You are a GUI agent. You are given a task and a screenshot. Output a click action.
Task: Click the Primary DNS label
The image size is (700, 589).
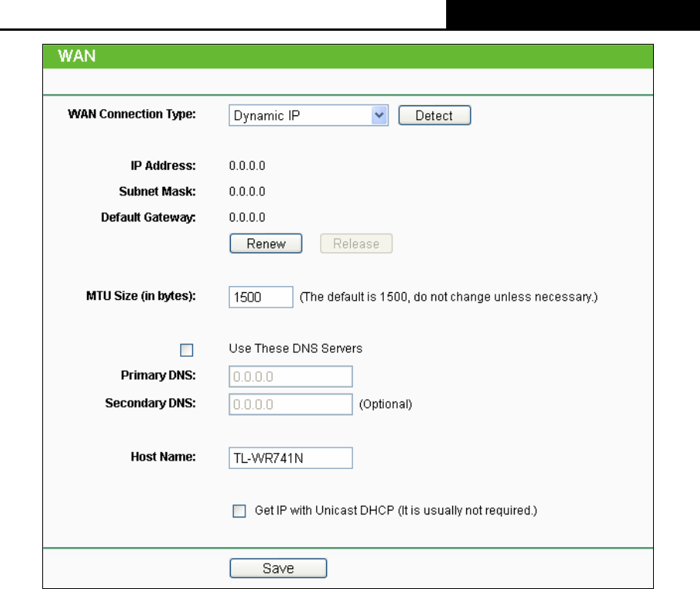click(158, 375)
